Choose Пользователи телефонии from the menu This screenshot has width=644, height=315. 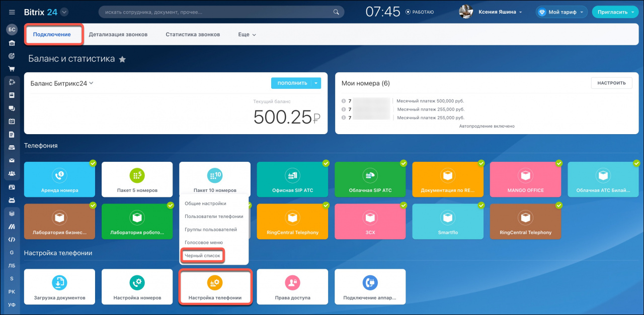pos(214,217)
